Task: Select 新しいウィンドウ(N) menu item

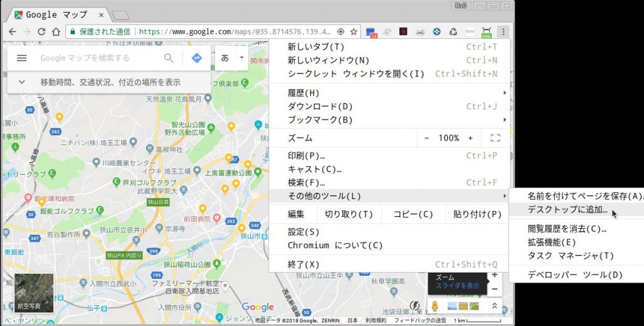Action: click(390, 60)
